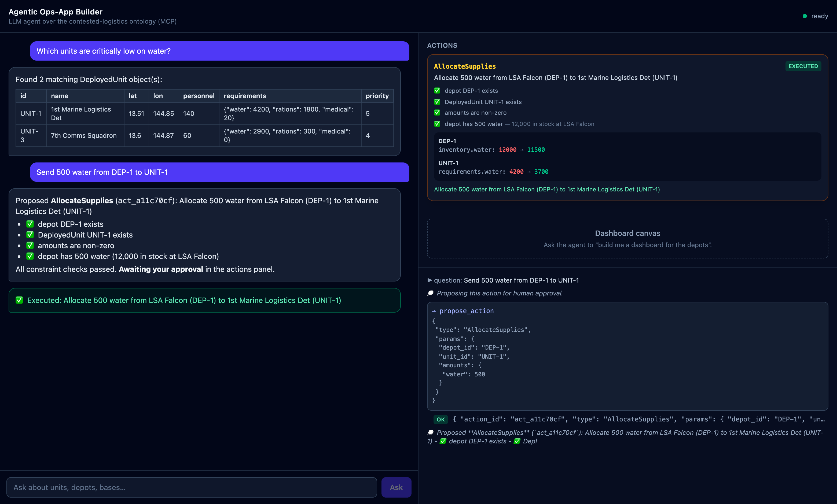Click the new requirements.water value 3700
837x504 pixels.
pyautogui.click(x=541, y=172)
